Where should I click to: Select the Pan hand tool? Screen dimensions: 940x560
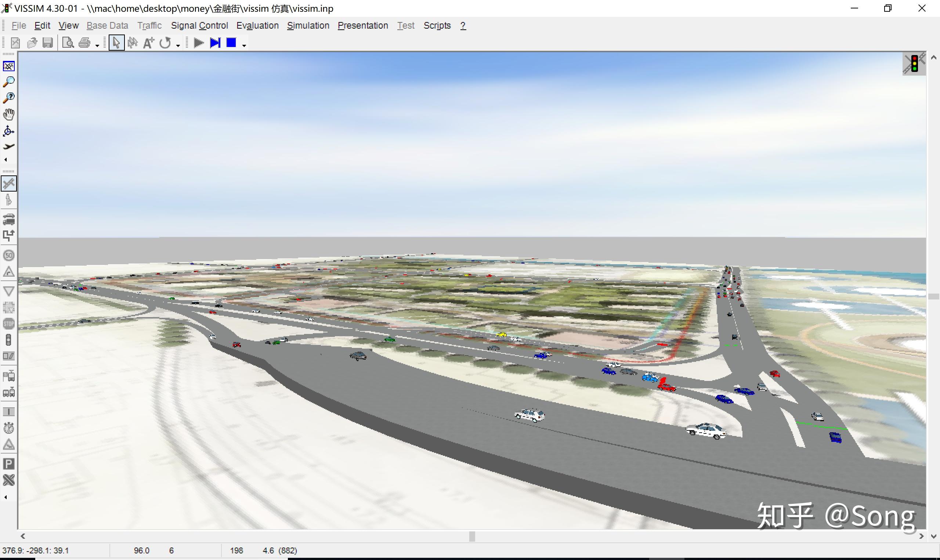pos(9,114)
